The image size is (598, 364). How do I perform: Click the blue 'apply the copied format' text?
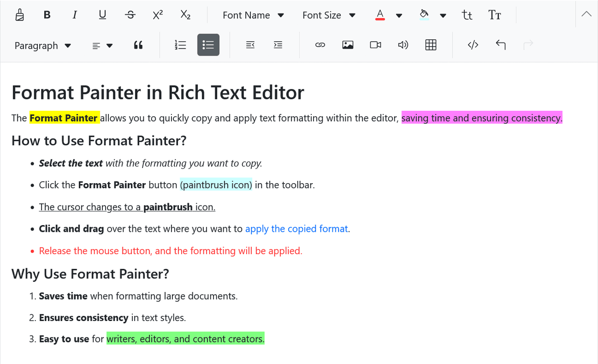[x=297, y=228]
